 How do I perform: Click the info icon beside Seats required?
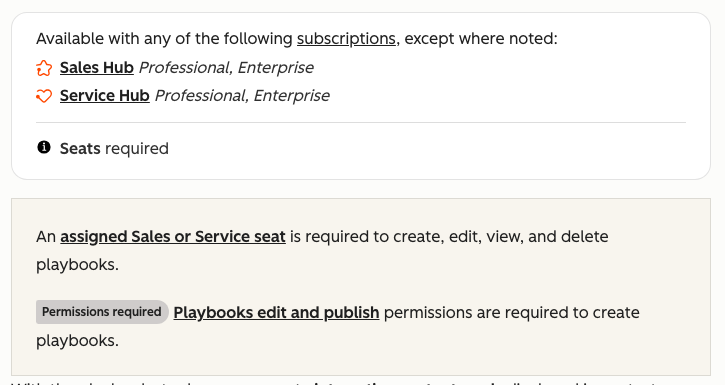[44, 147]
